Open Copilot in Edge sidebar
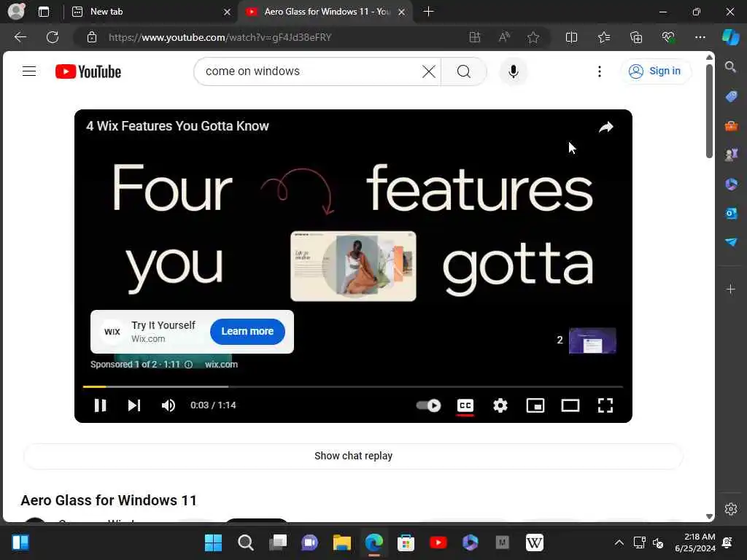 [731, 37]
